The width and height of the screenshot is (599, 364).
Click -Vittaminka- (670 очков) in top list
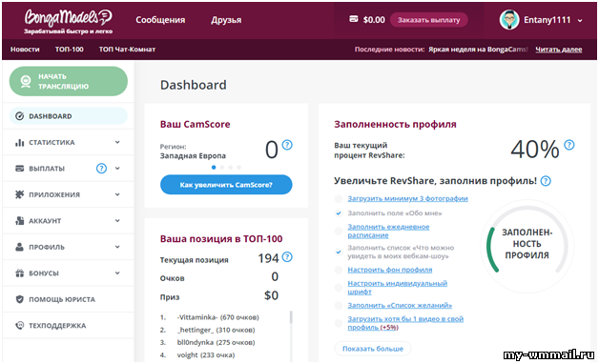(x=217, y=317)
